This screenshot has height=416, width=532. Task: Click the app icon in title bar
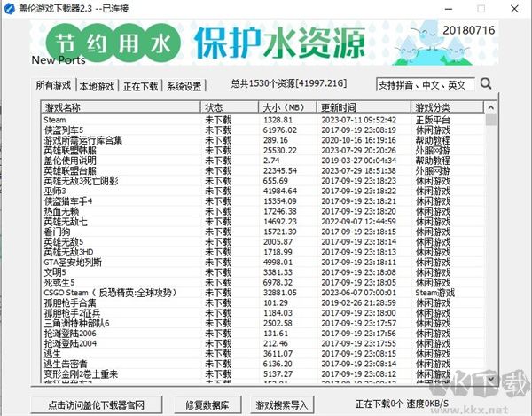coord(8,8)
